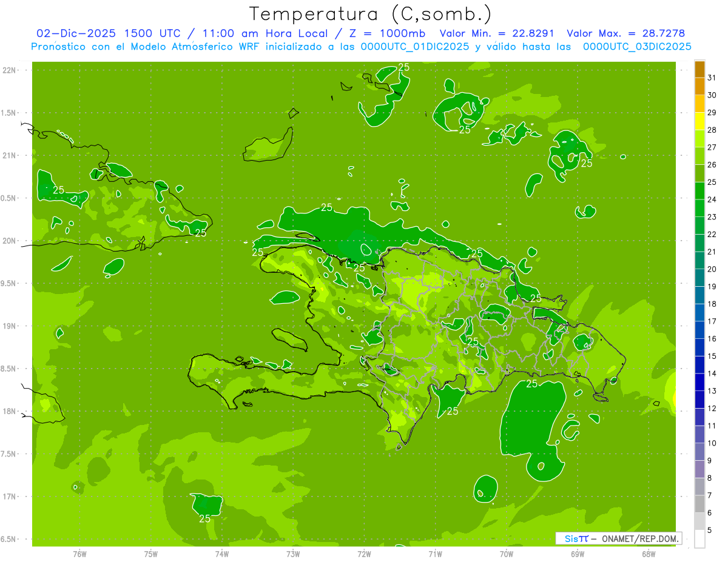Select the color scale label '29'
The height and width of the screenshot is (562, 728).
(712, 113)
